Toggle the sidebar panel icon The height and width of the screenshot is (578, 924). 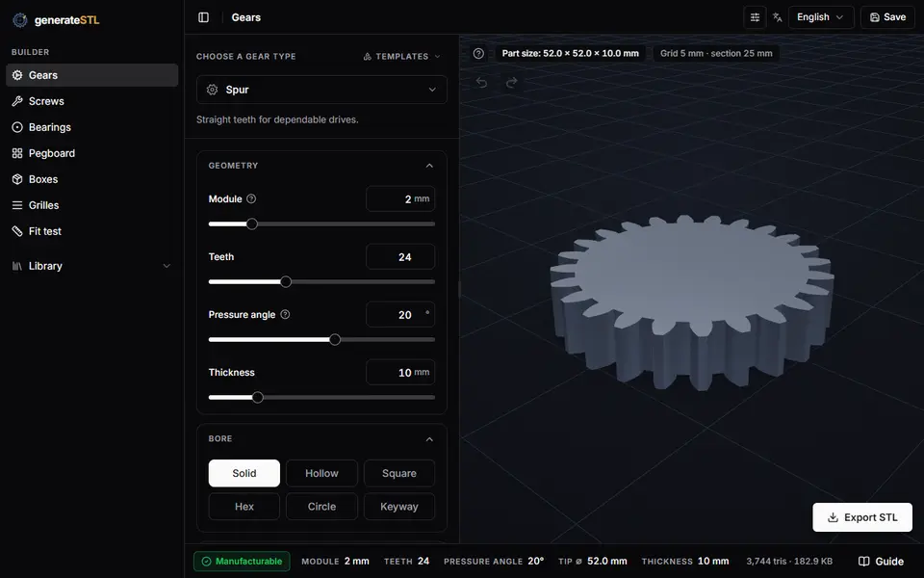(x=203, y=17)
